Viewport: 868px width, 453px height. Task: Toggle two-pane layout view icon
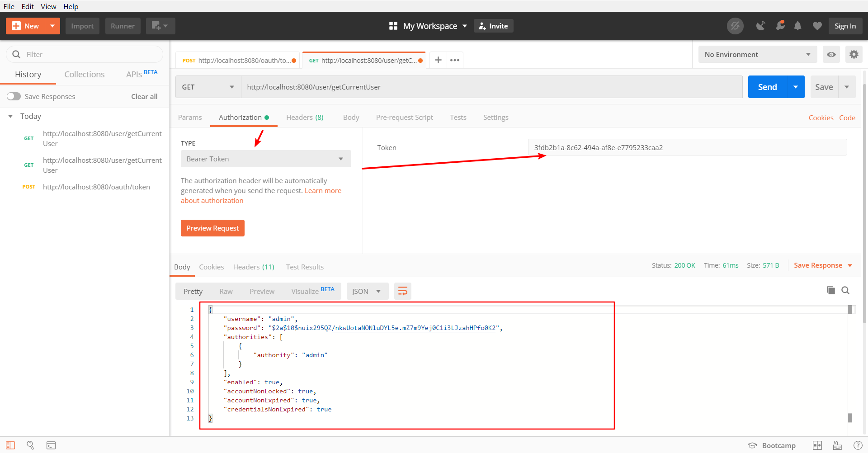[x=817, y=445]
